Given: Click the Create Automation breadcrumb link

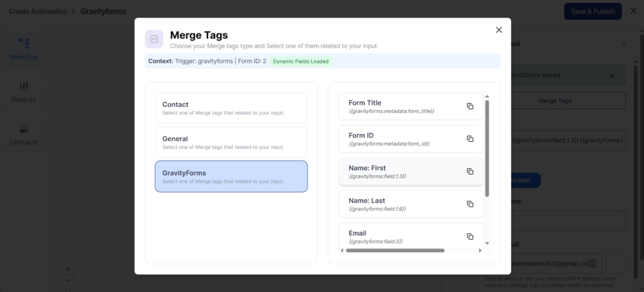Looking at the screenshot, I should pos(38,11).
